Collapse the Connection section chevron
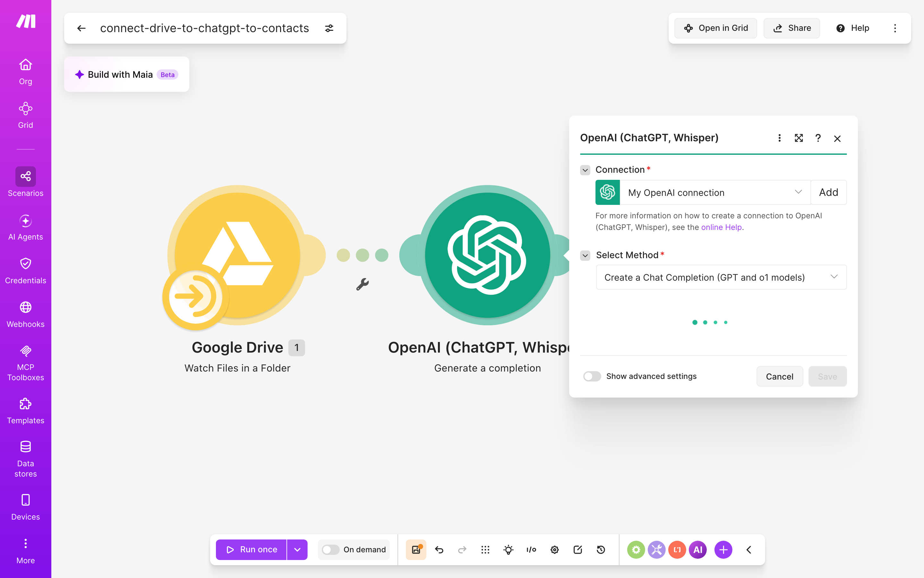The height and width of the screenshot is (578, 924). click(x=585, y=170)
